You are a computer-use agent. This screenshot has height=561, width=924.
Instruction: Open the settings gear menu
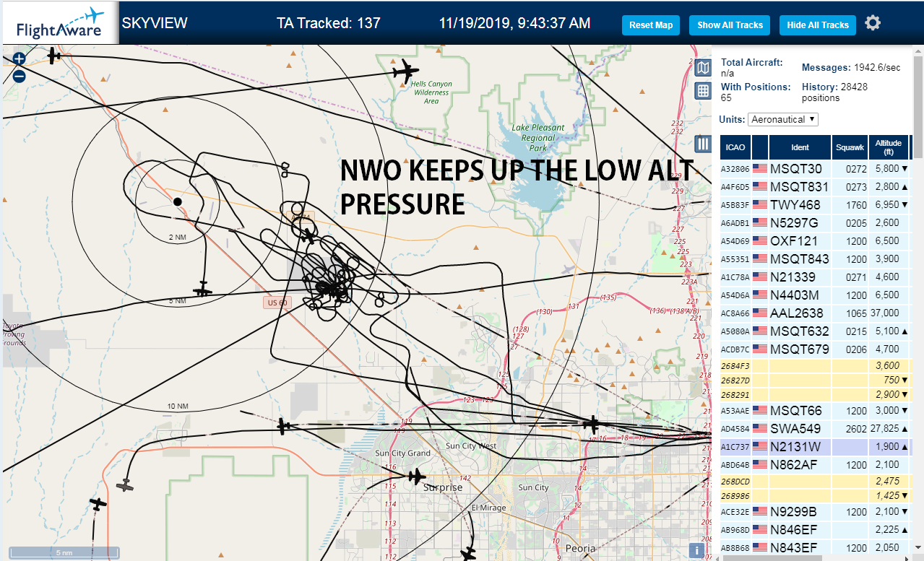click(x=873, y=23)
